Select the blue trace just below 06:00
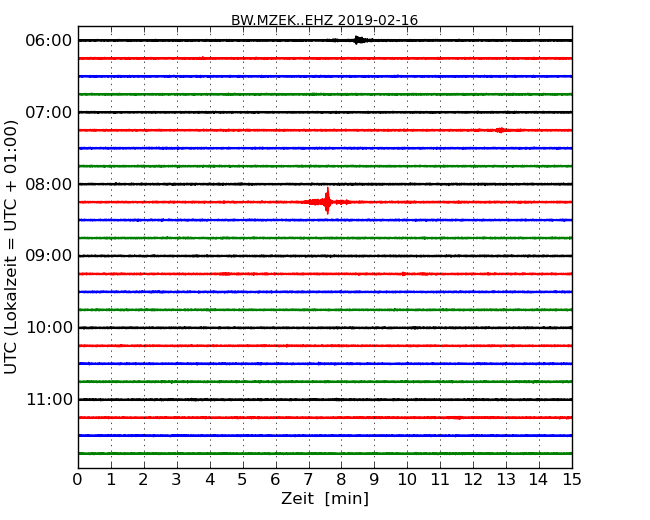The height and width of the screenshot is (520, 650). tap(324, 76)
